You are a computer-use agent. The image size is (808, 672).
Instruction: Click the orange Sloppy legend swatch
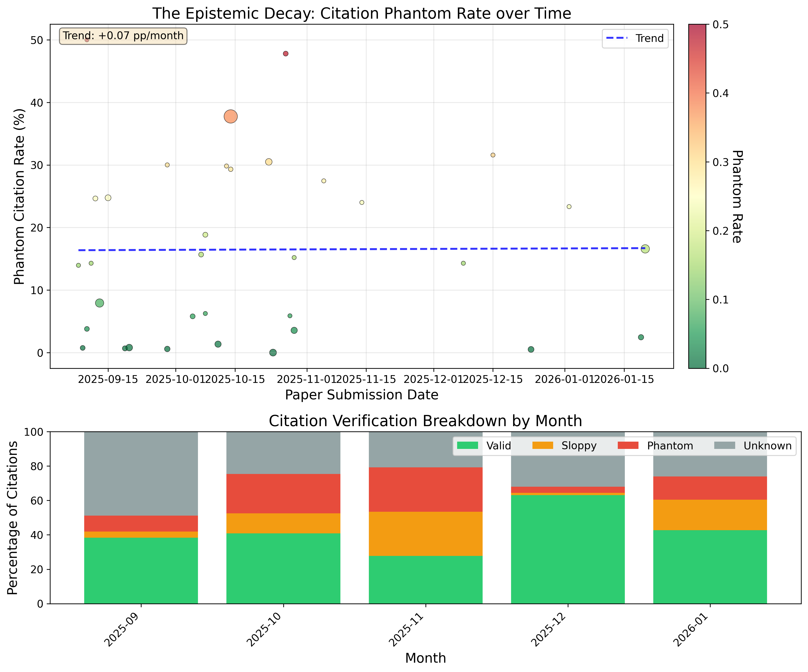(542, 446)
